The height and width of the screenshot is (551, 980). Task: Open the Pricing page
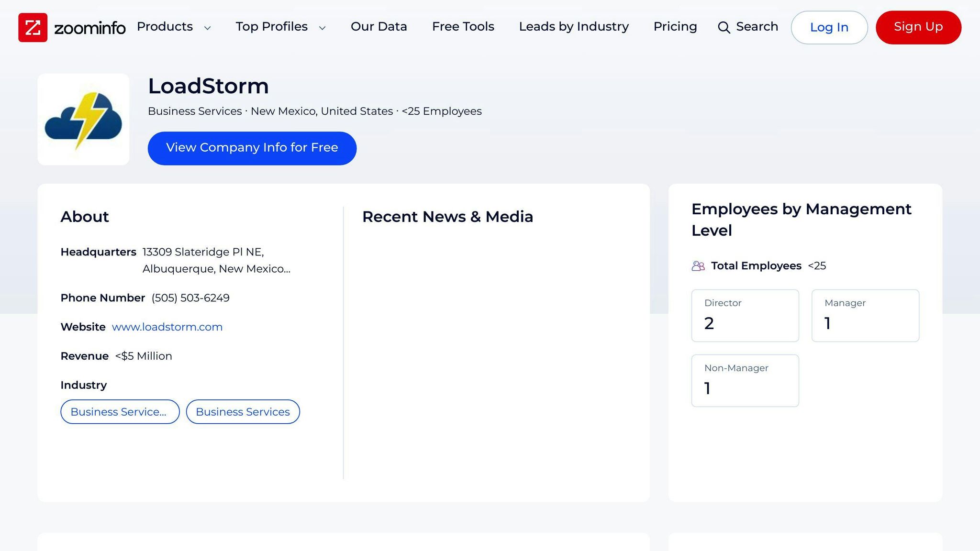click(675, 26)
